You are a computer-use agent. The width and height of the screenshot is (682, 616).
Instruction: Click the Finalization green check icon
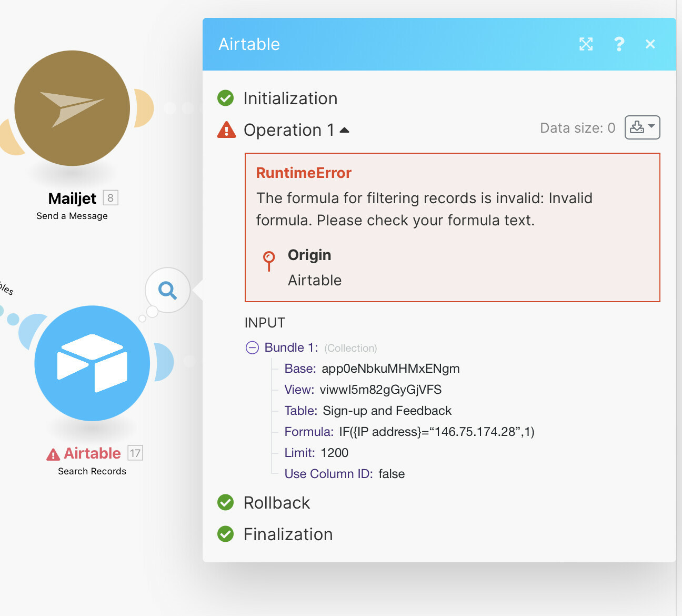[x=226, y=534]
